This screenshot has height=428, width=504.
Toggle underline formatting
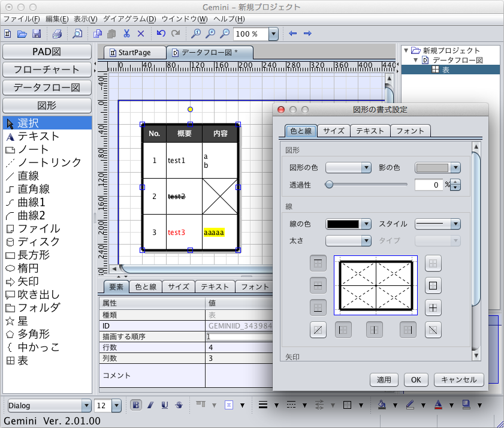165,405
